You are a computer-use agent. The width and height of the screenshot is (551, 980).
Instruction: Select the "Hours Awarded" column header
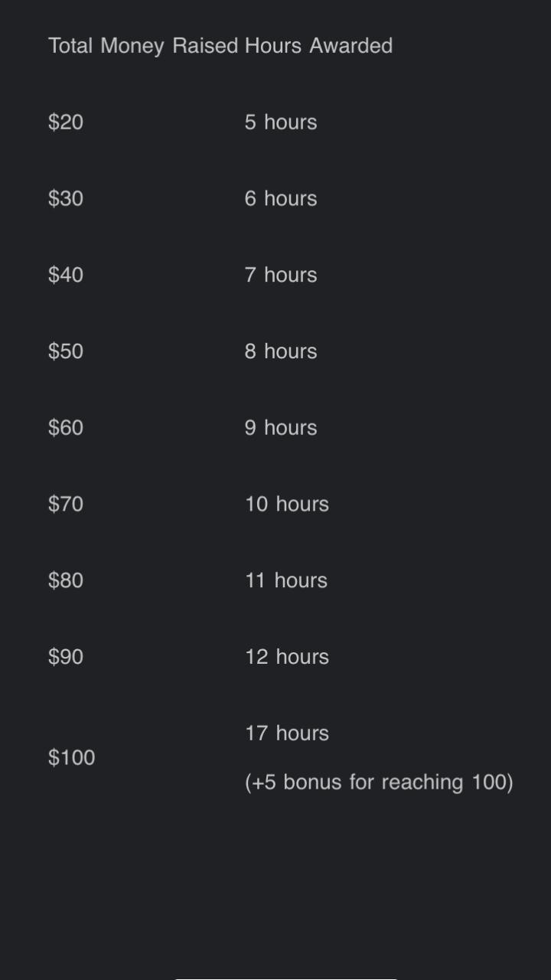click(318, 46)
